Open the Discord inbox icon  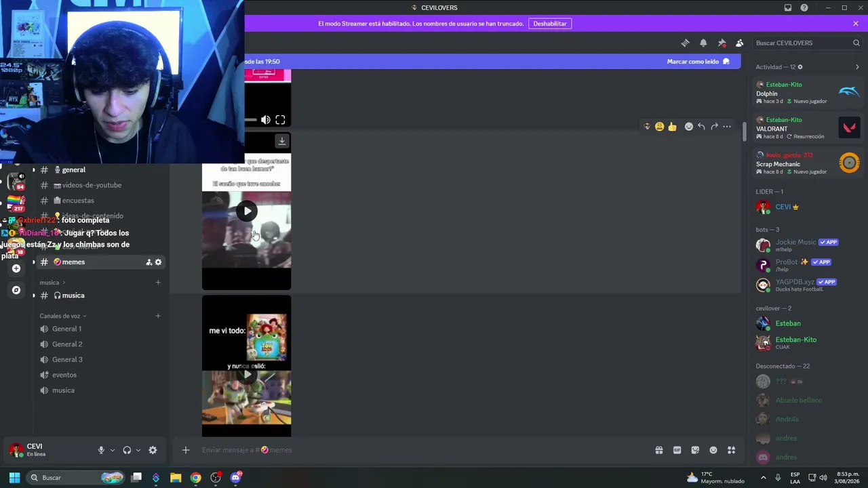pyautogui.click(x=788, y=7)
